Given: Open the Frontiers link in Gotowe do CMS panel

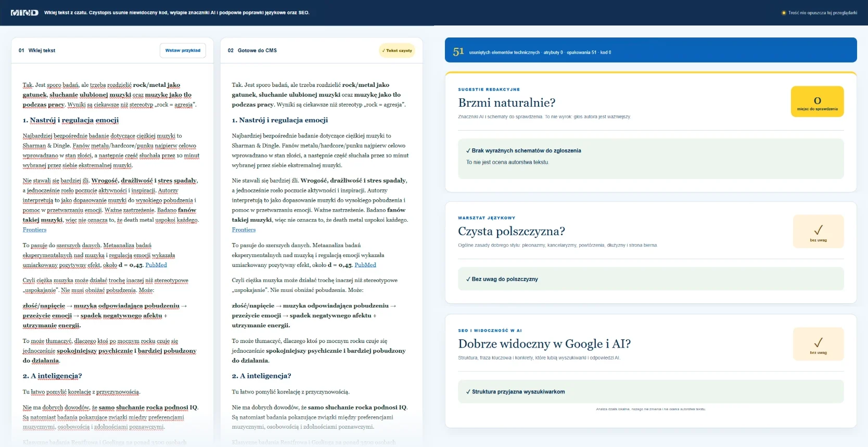Looking at the screenshot, I should pos(244,229).
